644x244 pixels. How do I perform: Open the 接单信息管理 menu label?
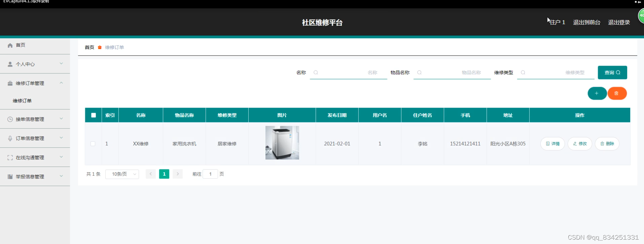30,119
